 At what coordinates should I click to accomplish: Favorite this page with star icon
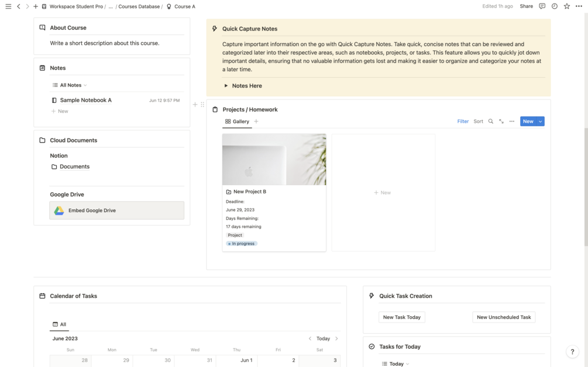(x=566, y=6)
